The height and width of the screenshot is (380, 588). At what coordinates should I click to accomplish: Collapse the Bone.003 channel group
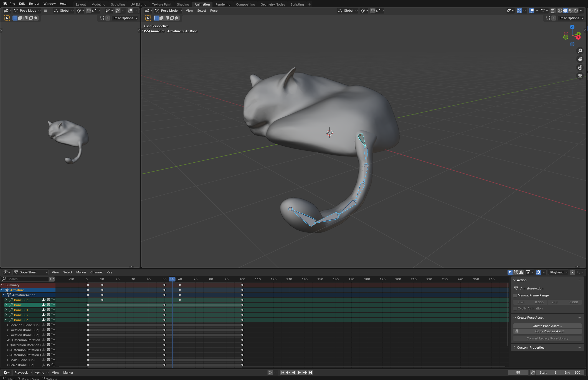click(6, 320)
